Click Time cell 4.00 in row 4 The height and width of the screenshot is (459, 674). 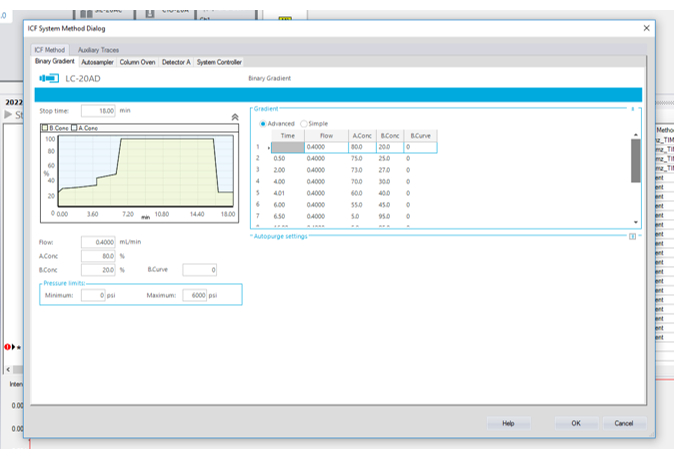tap(288, 182)
